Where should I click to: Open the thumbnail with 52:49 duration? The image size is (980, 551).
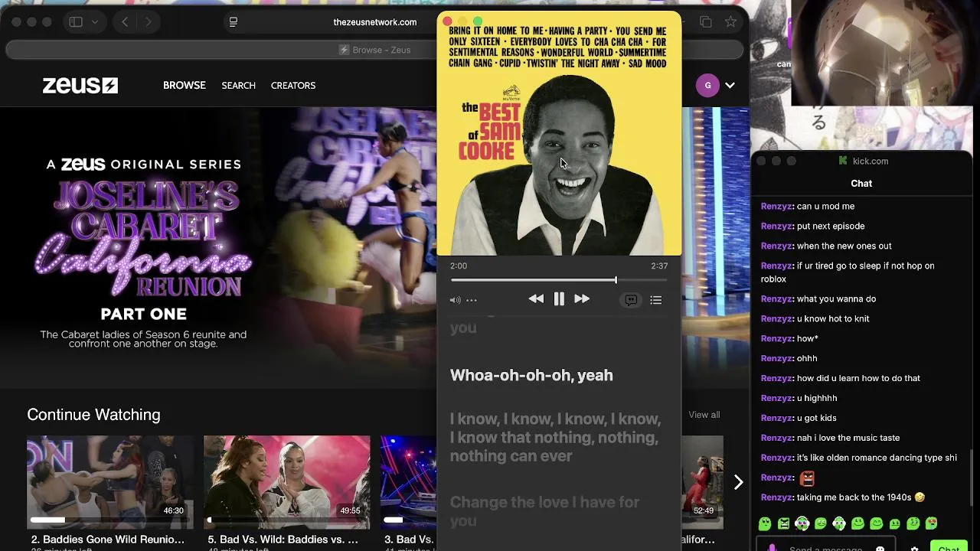(702, 482)
